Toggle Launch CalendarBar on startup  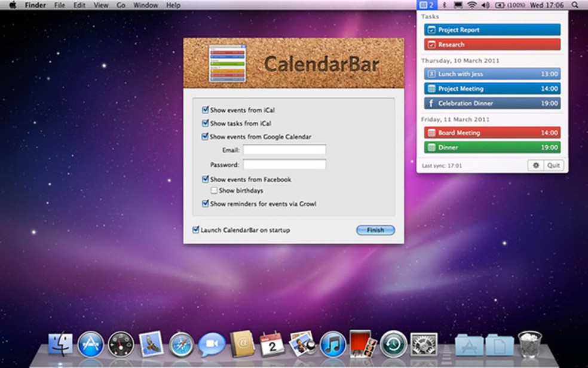[x=196, y=229]
